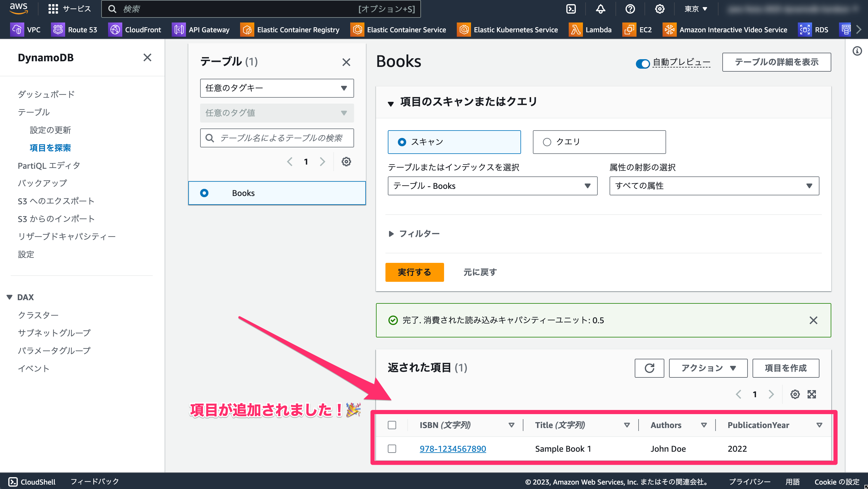The width and height of the screenshot is (868, 489).
Task: Close the DynamoDB navigation sidebar
Action: [x=147, y=58]
